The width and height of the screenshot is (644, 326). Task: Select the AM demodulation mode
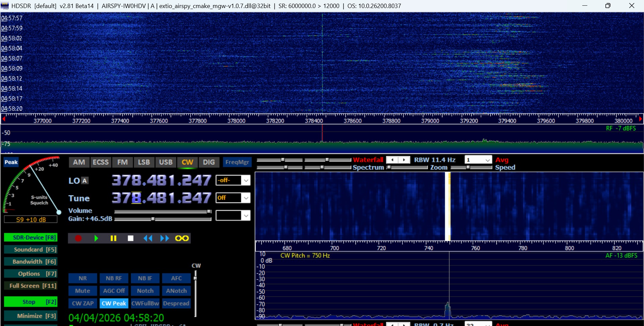pyautogui.click(x=79, y=162)
